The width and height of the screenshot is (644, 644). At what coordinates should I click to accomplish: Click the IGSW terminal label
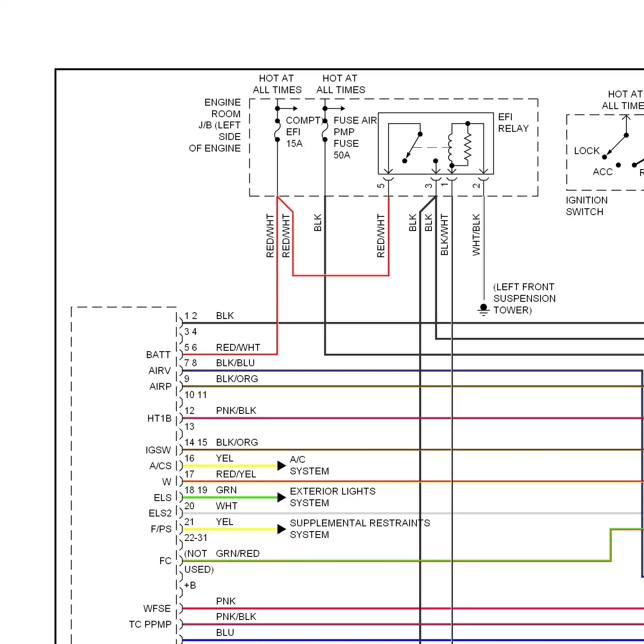[158, 450]
